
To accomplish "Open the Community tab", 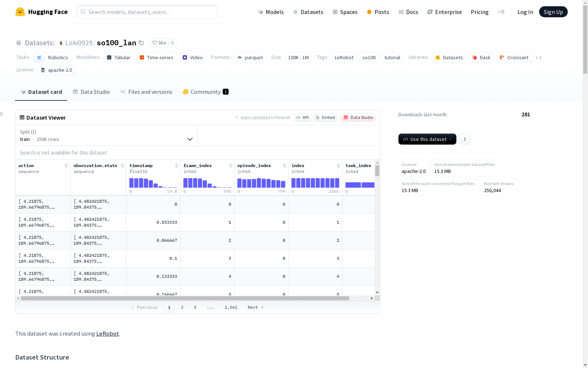I will [x=205, y=92].
